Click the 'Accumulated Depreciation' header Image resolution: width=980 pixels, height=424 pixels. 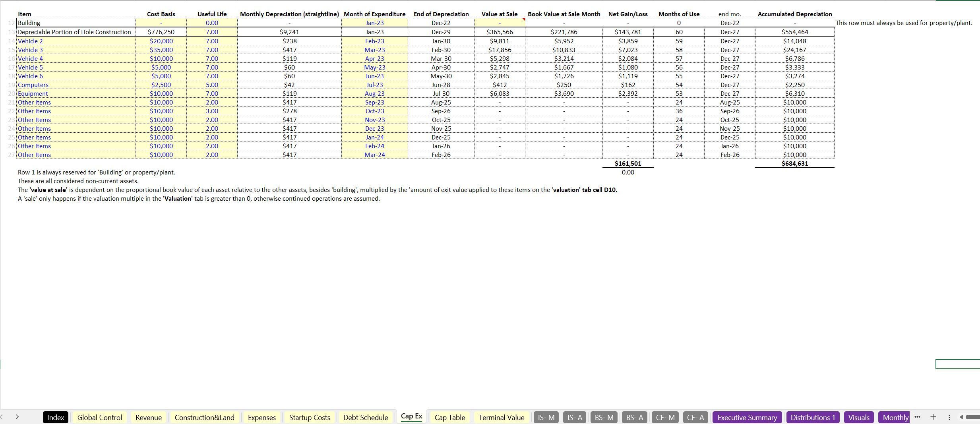(795, 14)
